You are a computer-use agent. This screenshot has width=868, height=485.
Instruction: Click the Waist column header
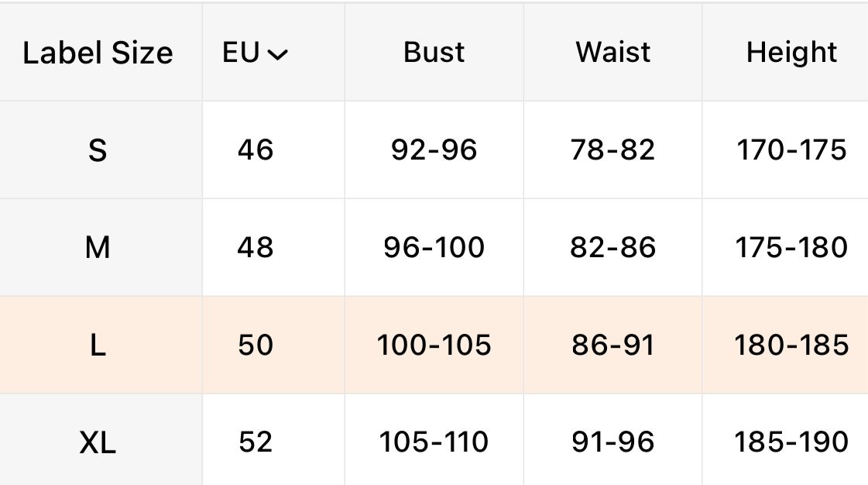tap(612, 52)
